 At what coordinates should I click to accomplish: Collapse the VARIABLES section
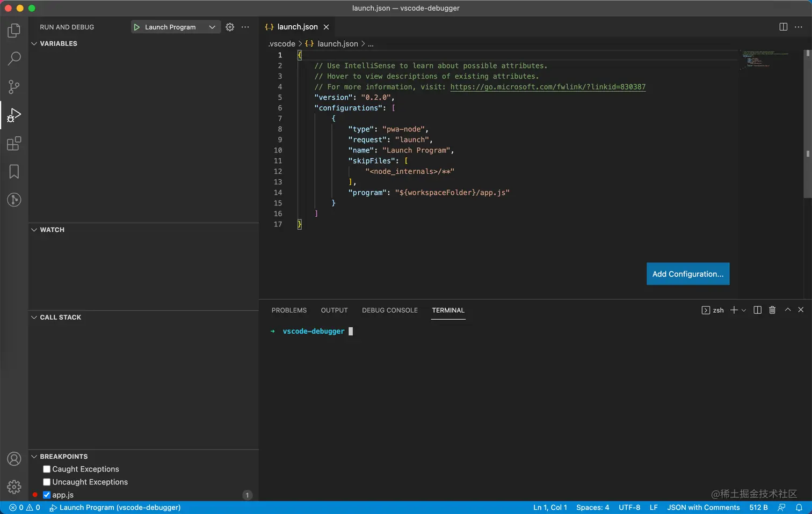tap(34, 43)
